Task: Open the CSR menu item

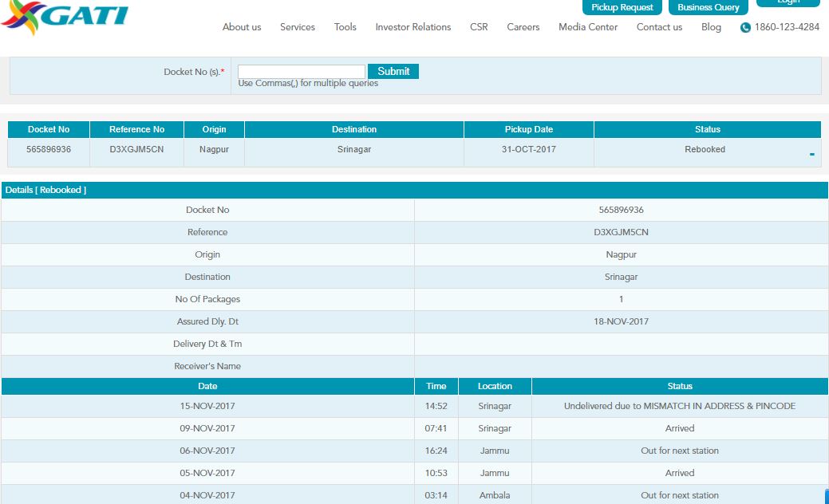Action: point(479,27)
